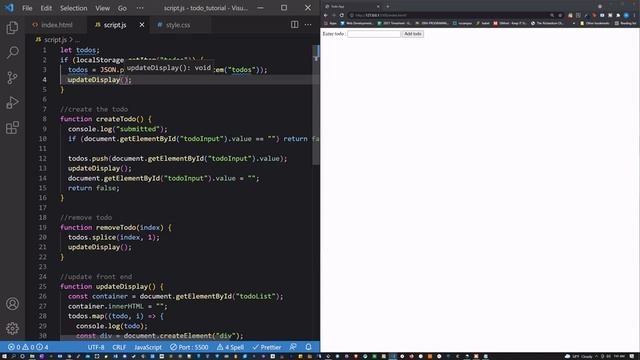Open the Source Control view
640x360 pixels.
coord(12,77)
